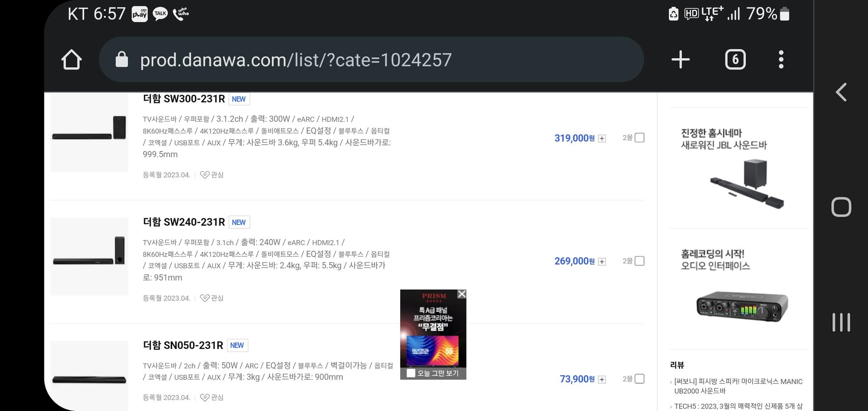Screen dimensions: 868x411
Task: Tap the battery icon showing 79%
Action: [785, 14]
